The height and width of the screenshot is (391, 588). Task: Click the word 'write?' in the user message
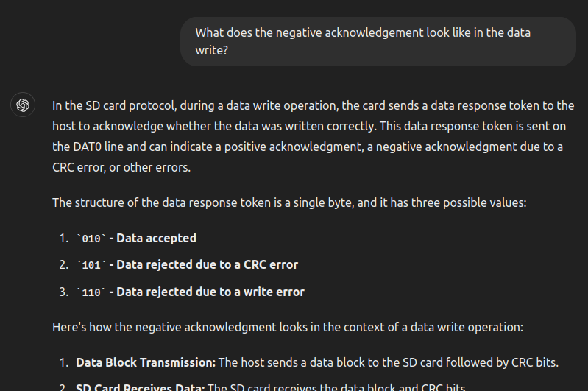(x=212, y=52)
